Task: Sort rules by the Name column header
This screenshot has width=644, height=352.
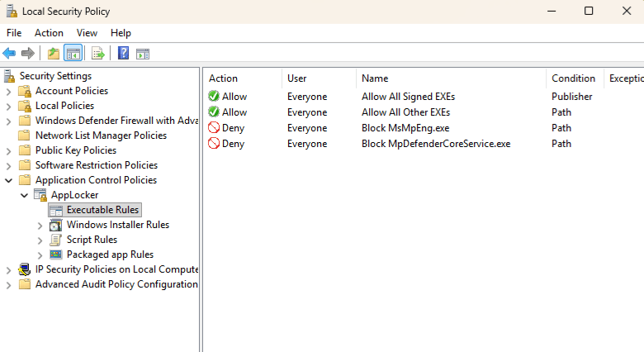Action: [375, 78]
